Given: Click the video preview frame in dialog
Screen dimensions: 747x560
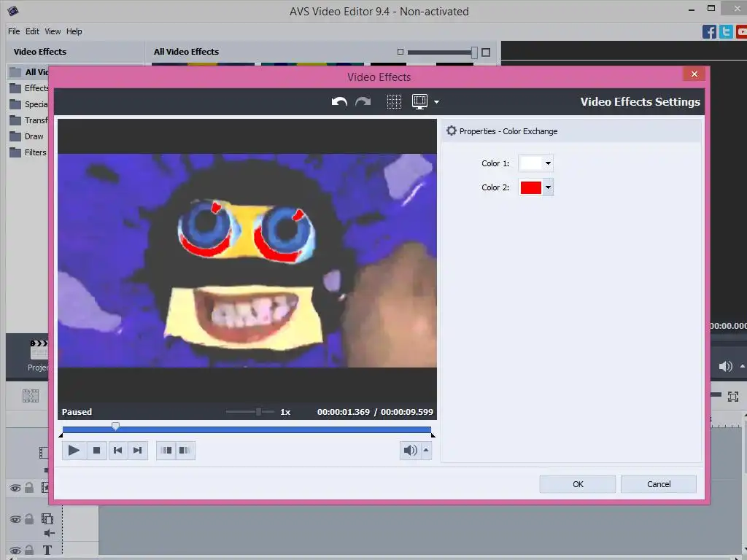Looking at the screenshot, I should coord(247,260).
